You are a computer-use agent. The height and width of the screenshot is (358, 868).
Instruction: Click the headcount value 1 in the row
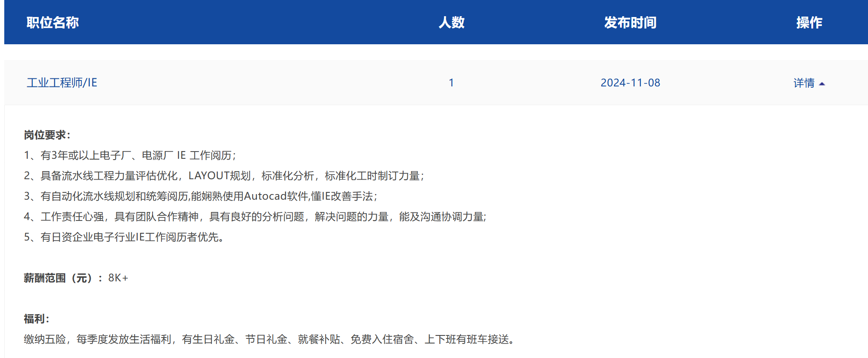coord(451,83)
